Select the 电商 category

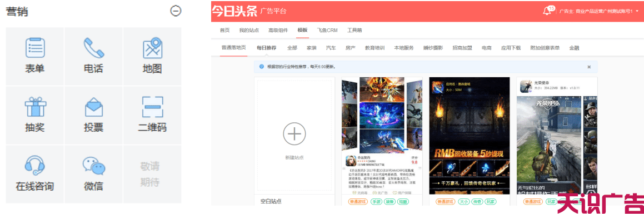[486, 48]
